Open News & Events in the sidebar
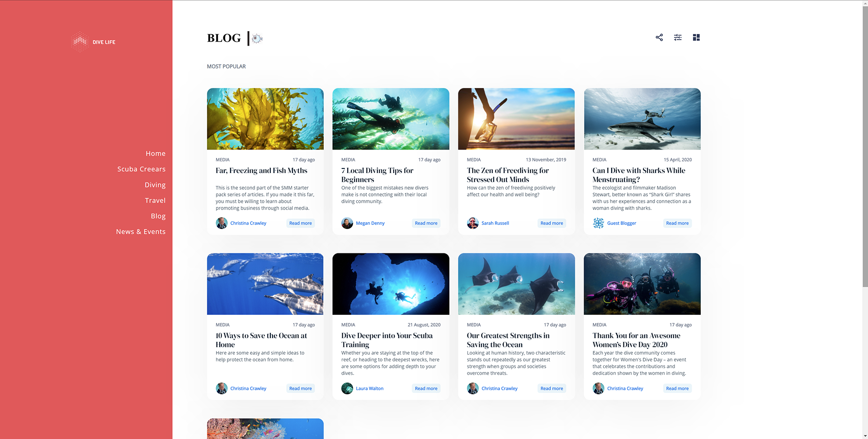The image size is (868, 439). pyautogui.click(x=141, y=232)
